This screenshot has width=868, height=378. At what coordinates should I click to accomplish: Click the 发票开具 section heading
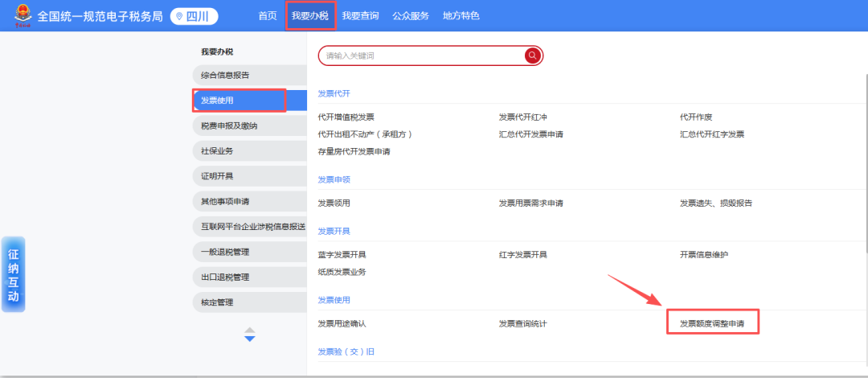click(x=334, y=231)
